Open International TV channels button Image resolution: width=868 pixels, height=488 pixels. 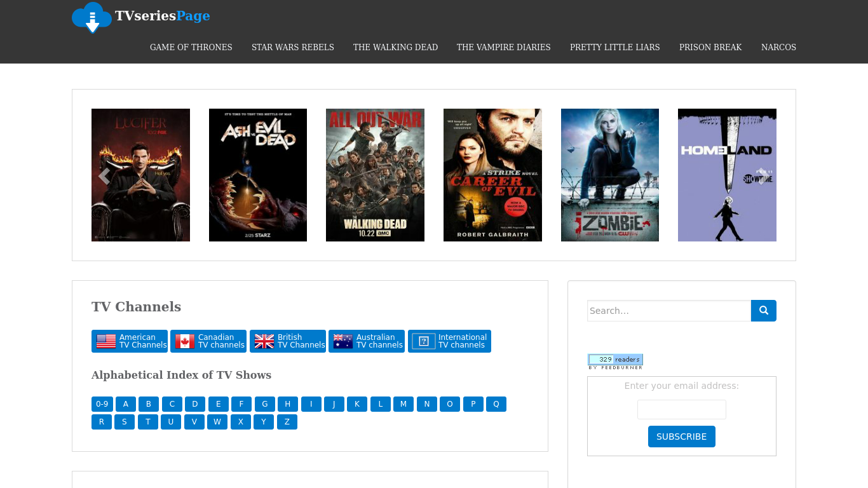449,341
